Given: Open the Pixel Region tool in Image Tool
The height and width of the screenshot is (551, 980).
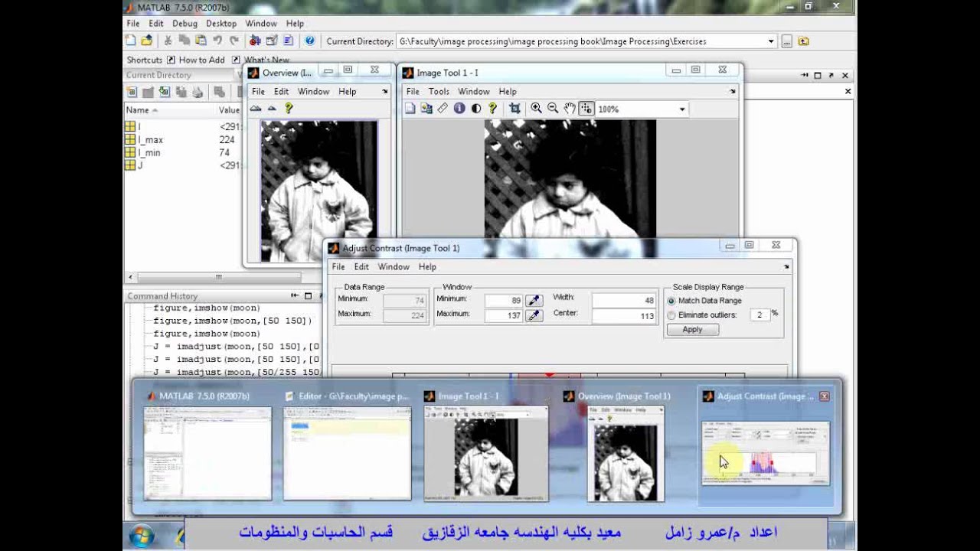Looking at the screenshot, I should pos(426,109).
